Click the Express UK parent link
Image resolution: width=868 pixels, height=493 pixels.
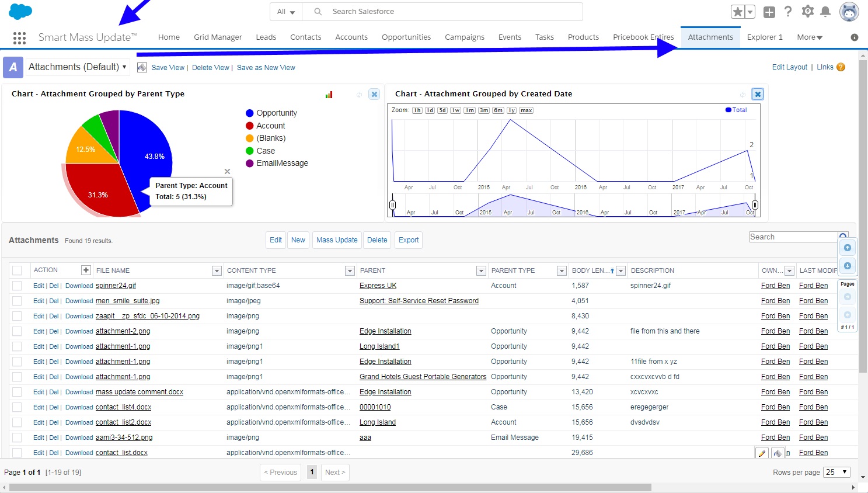(378, 286)
